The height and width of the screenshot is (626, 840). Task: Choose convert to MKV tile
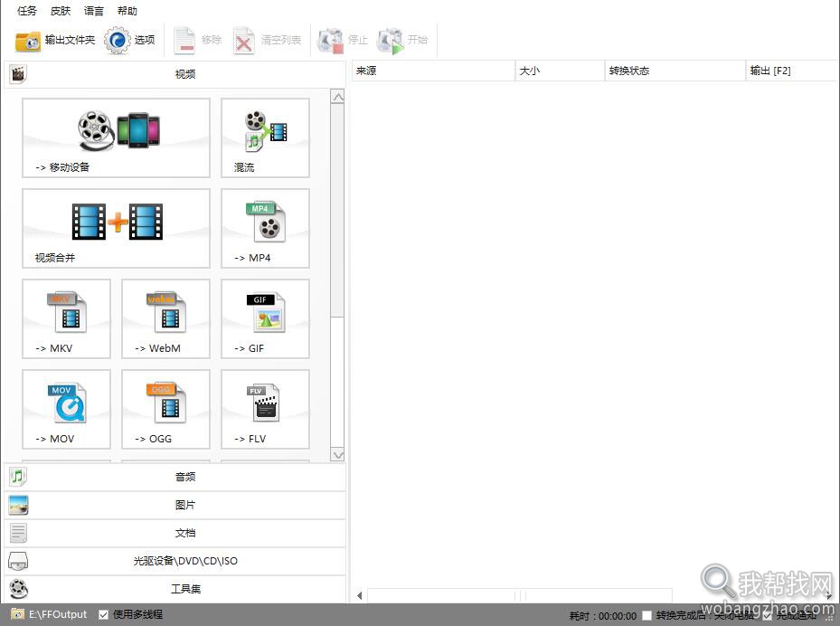tap(66, 319)
